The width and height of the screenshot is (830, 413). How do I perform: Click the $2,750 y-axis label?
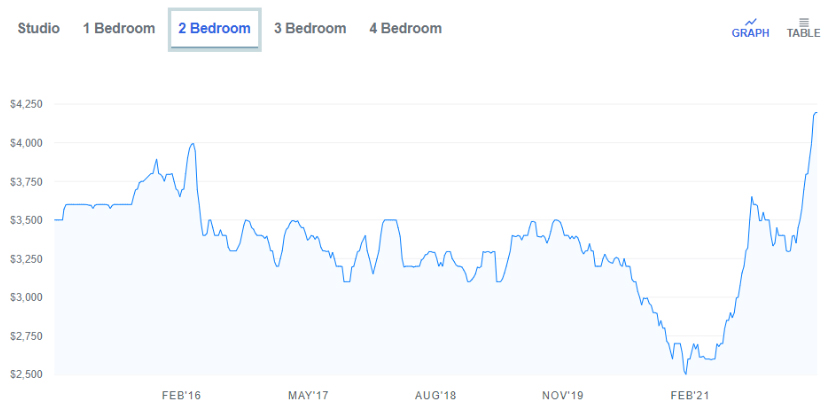pyautogui.click(x=26, y=336)
